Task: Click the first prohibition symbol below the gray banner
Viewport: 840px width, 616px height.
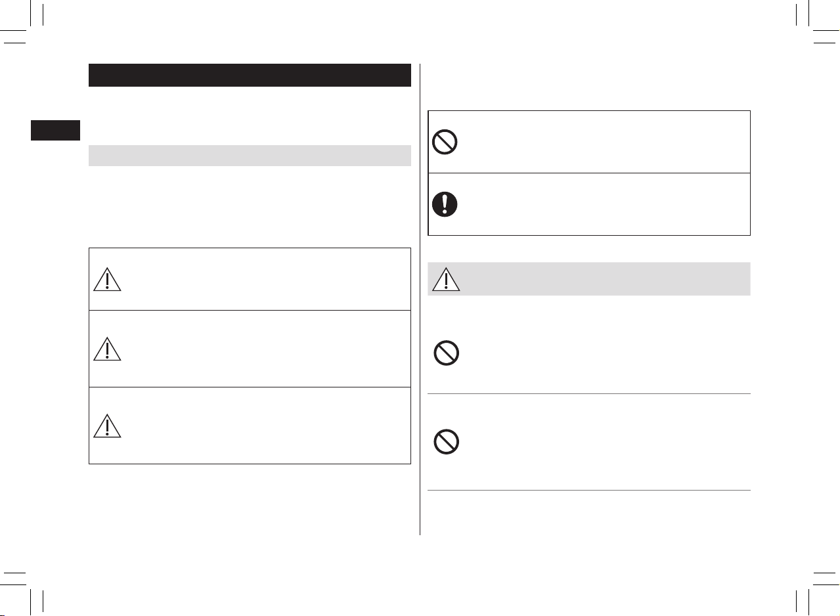Action: coord(447,354)
